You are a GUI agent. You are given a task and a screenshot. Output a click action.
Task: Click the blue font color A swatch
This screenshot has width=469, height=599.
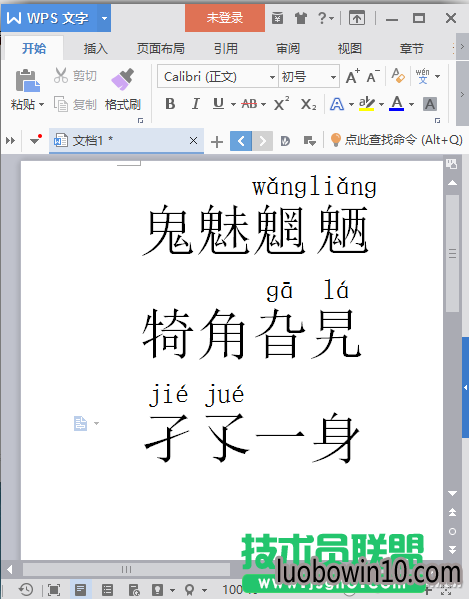coord(396,104)
